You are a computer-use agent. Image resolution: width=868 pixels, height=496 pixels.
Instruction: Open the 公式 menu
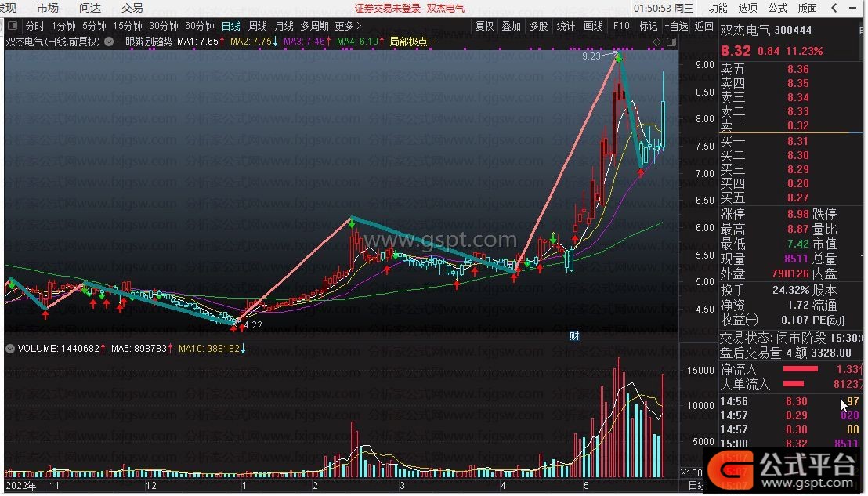(x=777, y=8)
